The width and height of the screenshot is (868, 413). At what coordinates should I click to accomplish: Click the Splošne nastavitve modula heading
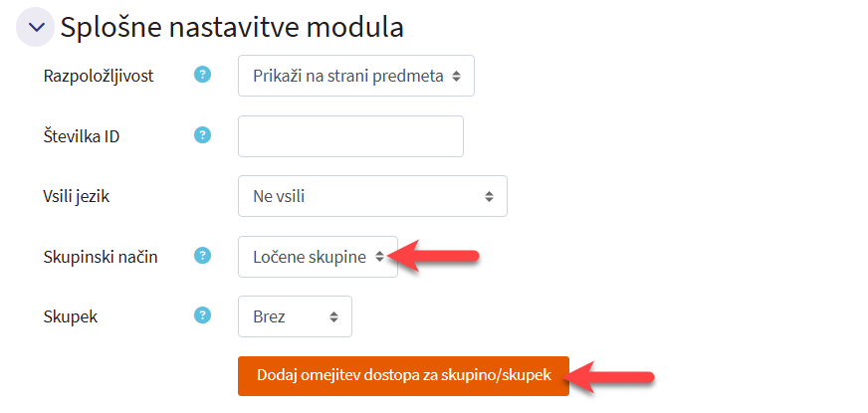(231, 28)
